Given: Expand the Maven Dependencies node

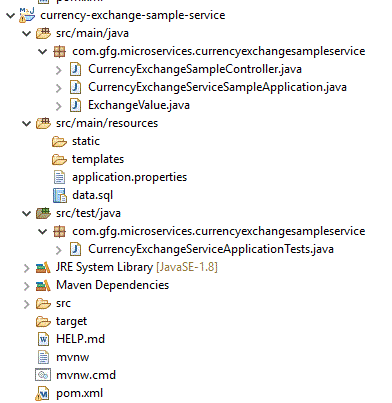Looking at the screenshot, I should (26, 286).
